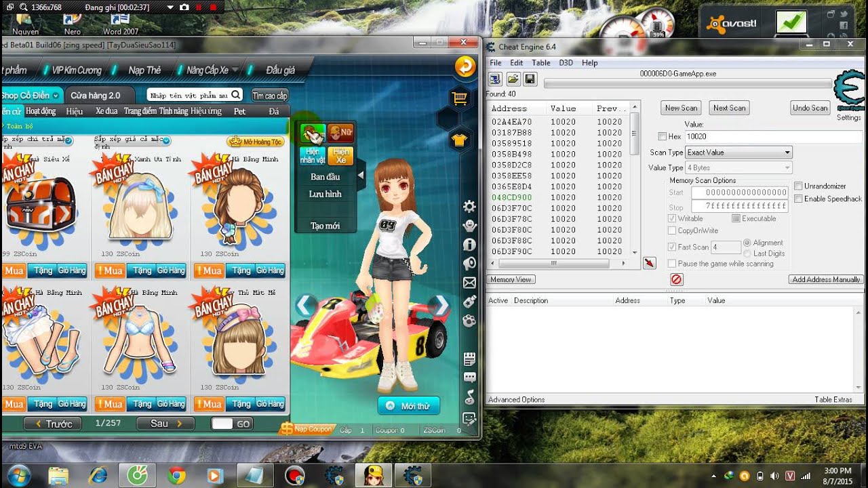Click the smiley face icon in game sidebar

click(x=469, y=418)
